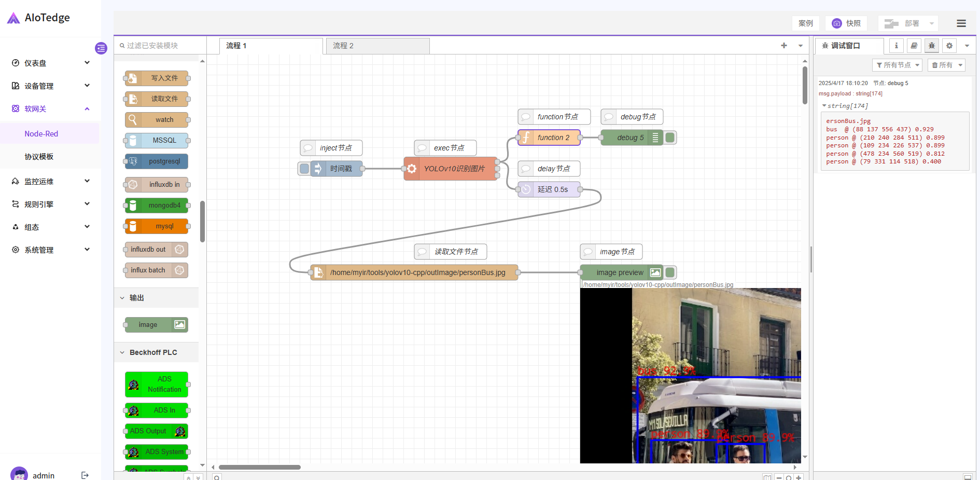Click the hamburger menu icon top right
Viewport: 980px width, 480px height.
point(961,23)
